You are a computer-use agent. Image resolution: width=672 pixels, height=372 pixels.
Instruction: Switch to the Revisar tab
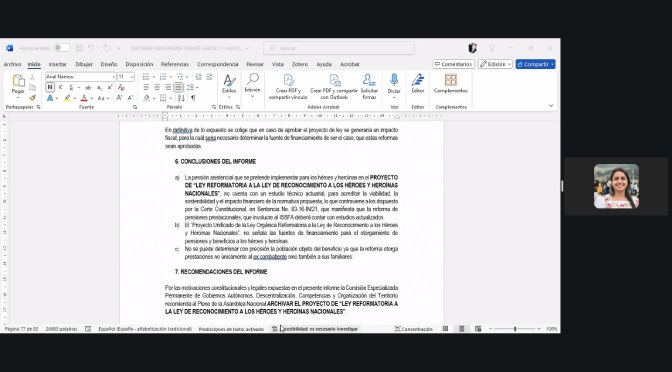tap(255, 64)
